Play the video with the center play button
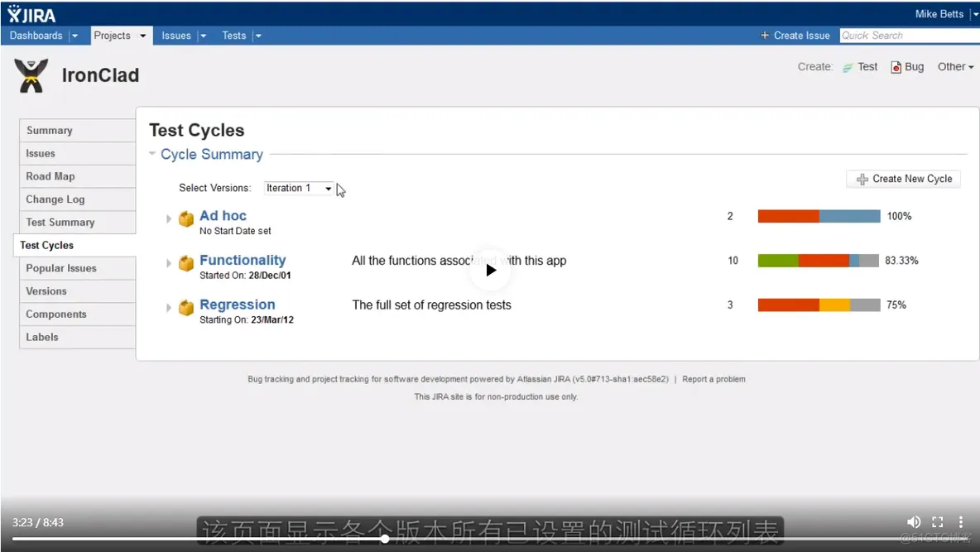Screen dimensions: 980x552 491,270
